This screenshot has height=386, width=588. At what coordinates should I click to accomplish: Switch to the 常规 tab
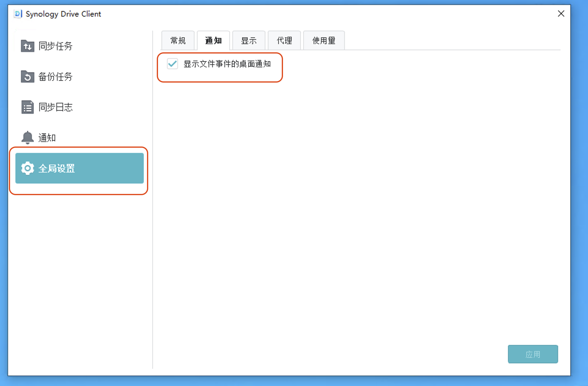178,40
